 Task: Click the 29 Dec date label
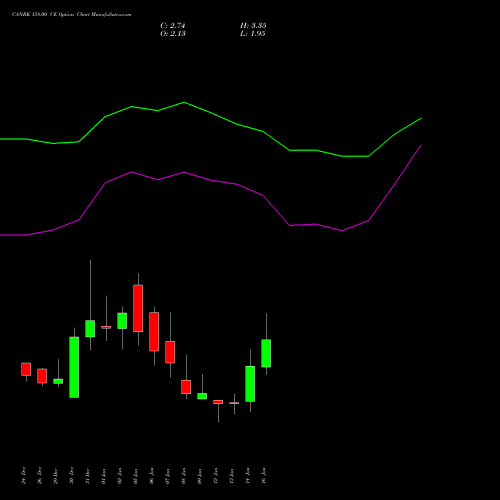55,475
